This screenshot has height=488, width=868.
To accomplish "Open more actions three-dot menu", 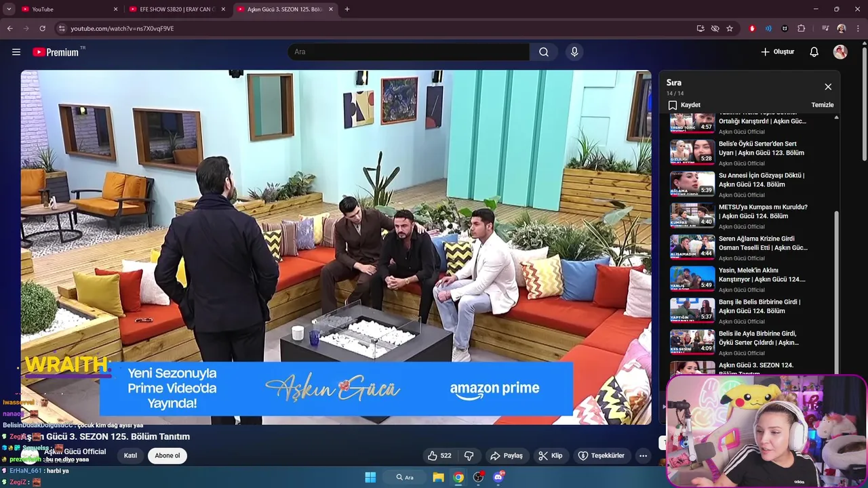I will 643,455.
